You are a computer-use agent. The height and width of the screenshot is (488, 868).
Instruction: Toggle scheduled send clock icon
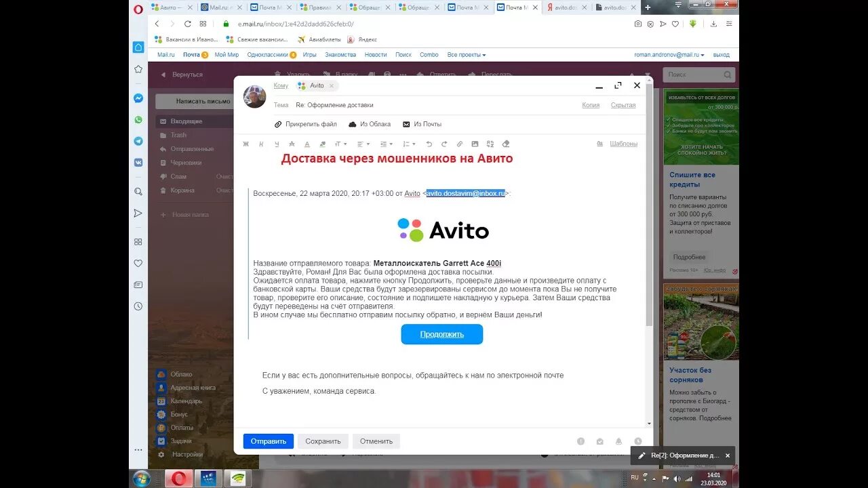637,441
